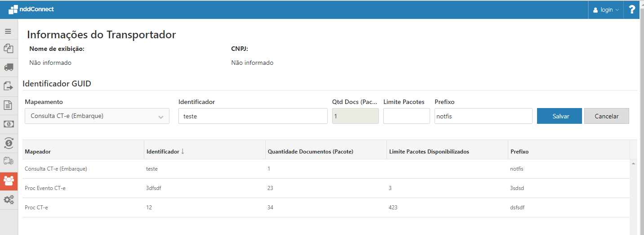Open the truck transport icon in sidebar
Image resolution: width=644 pixels, height=235 pixels.
(8, 67)
